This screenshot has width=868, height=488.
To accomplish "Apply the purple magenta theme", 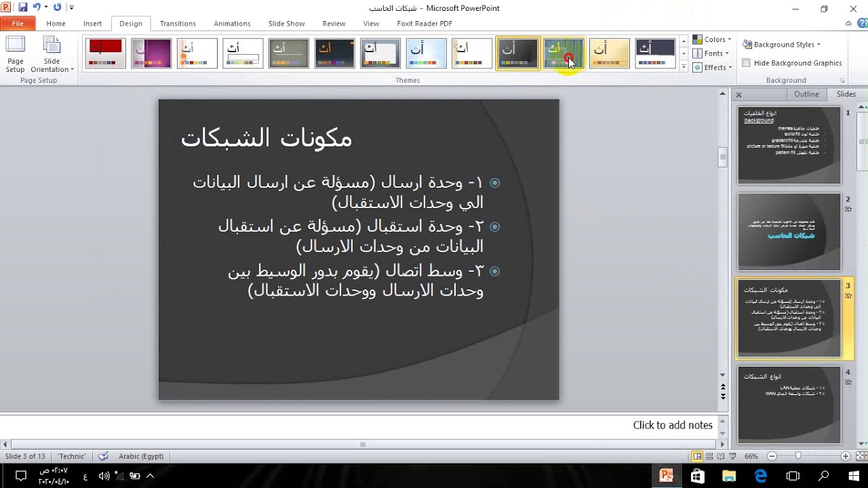I will (151, 54).
